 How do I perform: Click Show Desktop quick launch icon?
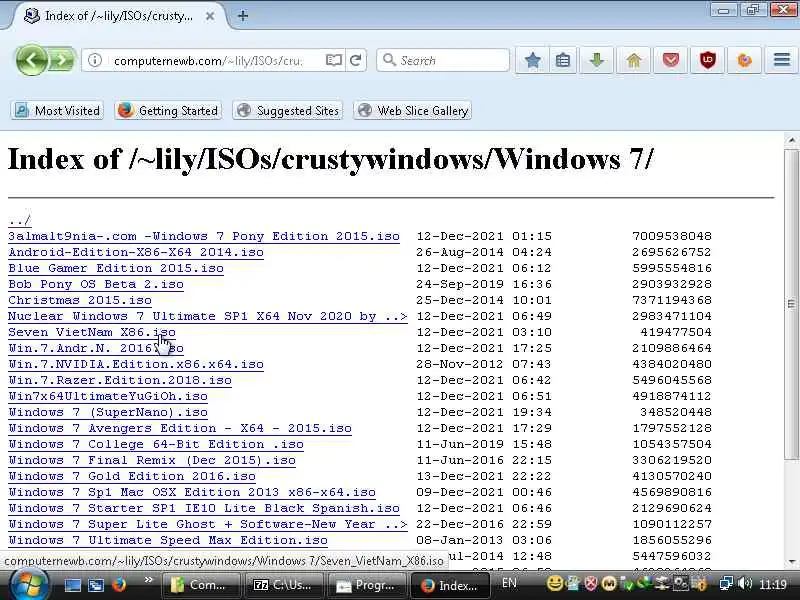pyautogui.click(x=72, y=585)
